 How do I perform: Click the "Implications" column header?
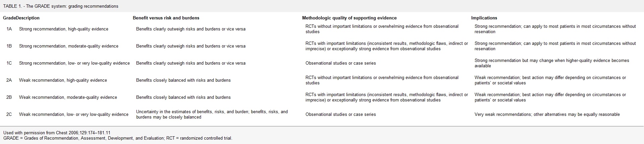pyautogui.click(x=484, y=18)
